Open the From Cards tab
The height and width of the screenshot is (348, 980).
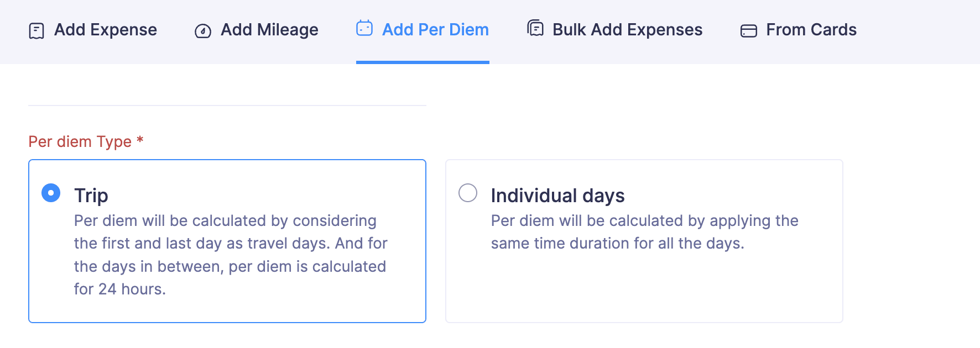coord(810,30)
